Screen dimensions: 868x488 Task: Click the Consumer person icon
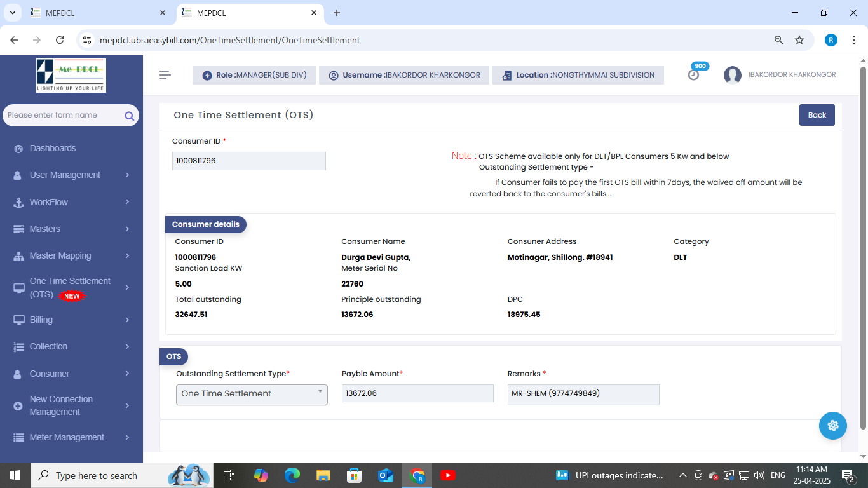point(18,374)
